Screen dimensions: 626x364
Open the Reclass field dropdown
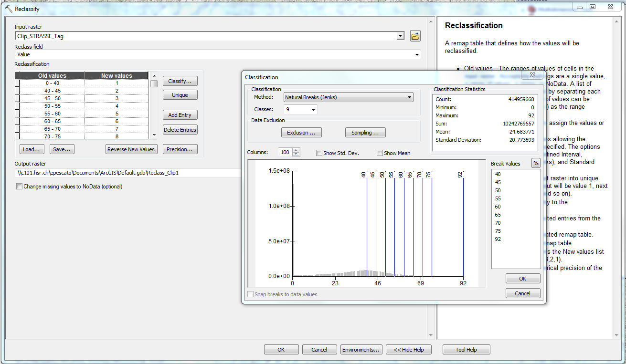[417, 55]
